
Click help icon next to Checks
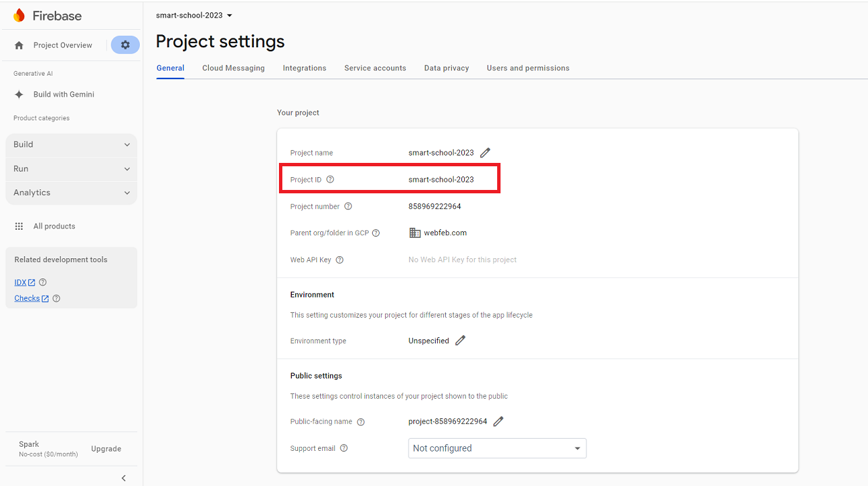[x=56, y=298]
